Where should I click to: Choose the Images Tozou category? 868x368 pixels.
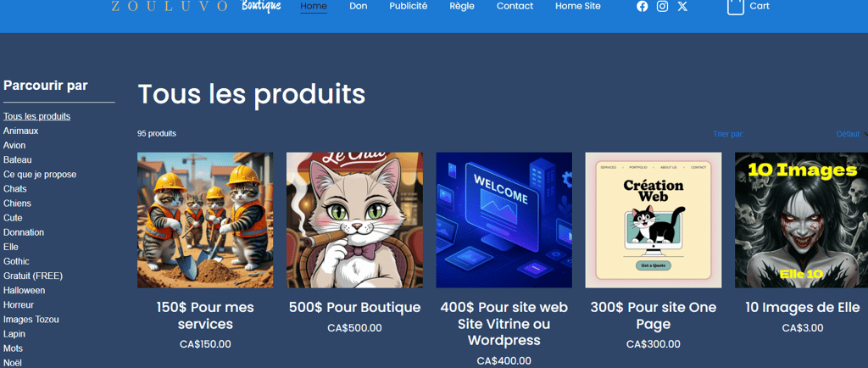(31, 320)
